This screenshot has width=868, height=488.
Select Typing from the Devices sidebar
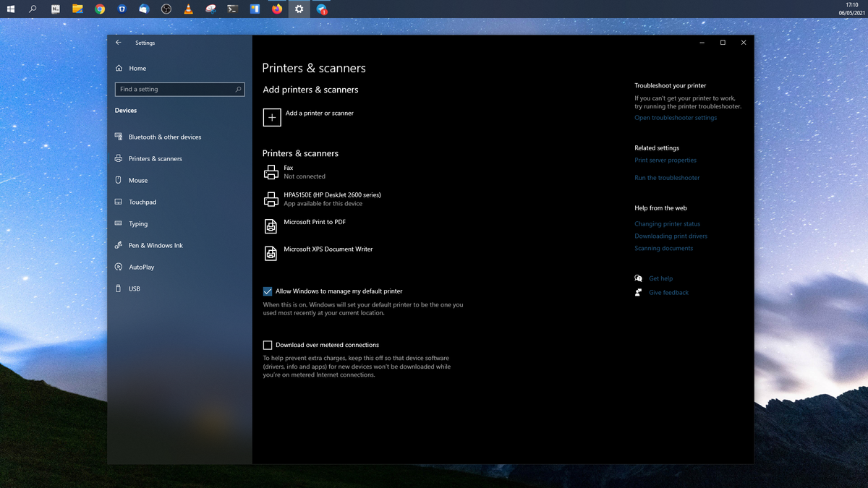(118, 223)
